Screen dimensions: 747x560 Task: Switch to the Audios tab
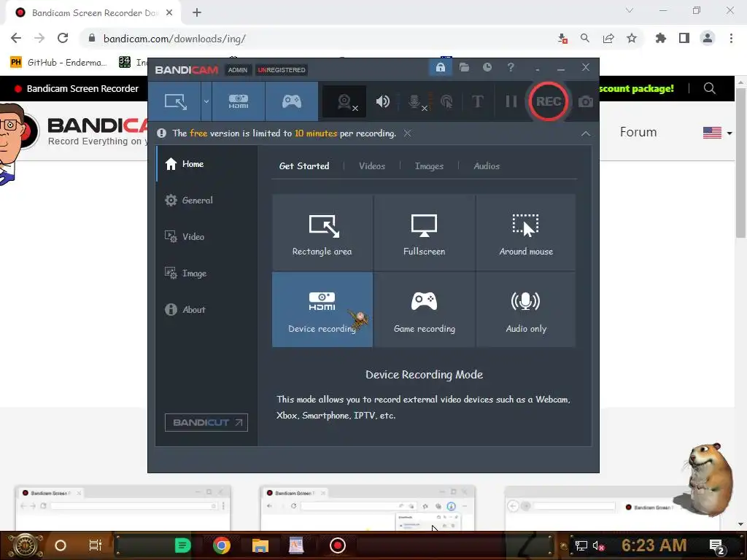[x=487, y=166]
